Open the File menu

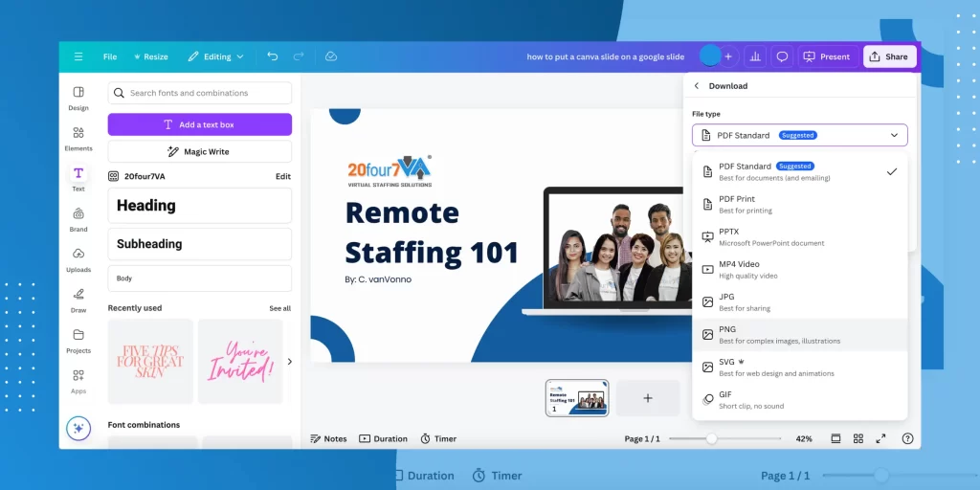coord(110,56)
